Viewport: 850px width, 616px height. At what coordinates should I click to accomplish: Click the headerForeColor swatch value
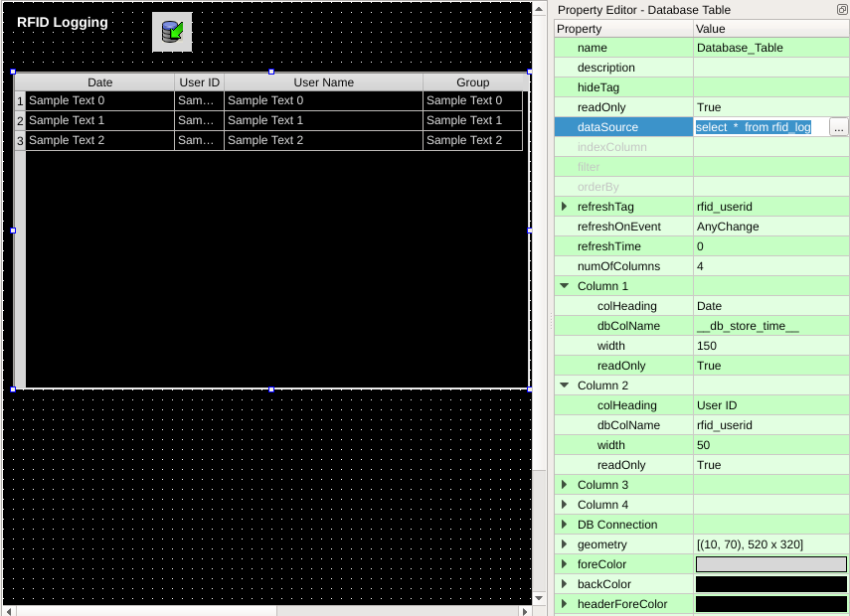[x=770, y=604]
